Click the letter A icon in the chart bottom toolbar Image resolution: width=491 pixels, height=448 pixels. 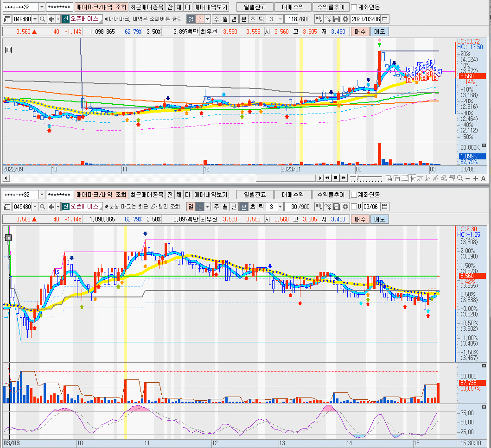(x=483, y=178)
